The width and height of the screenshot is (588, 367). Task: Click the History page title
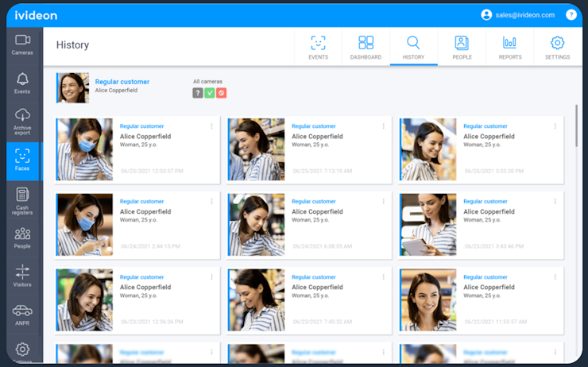(x=73, y=45)
